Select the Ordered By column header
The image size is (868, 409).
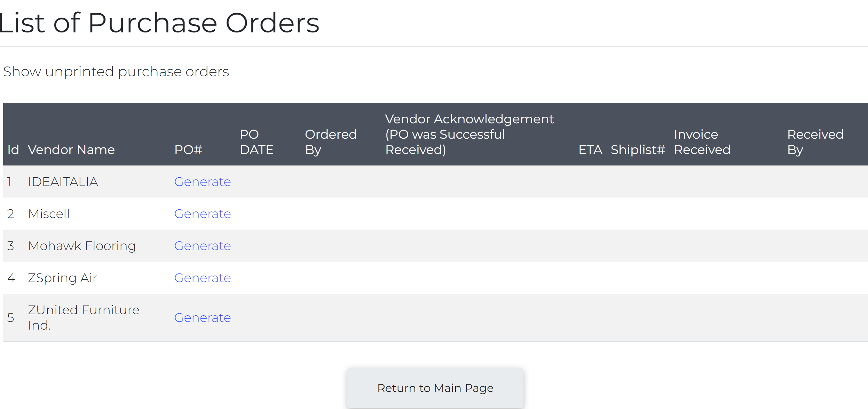pos(331,142)
